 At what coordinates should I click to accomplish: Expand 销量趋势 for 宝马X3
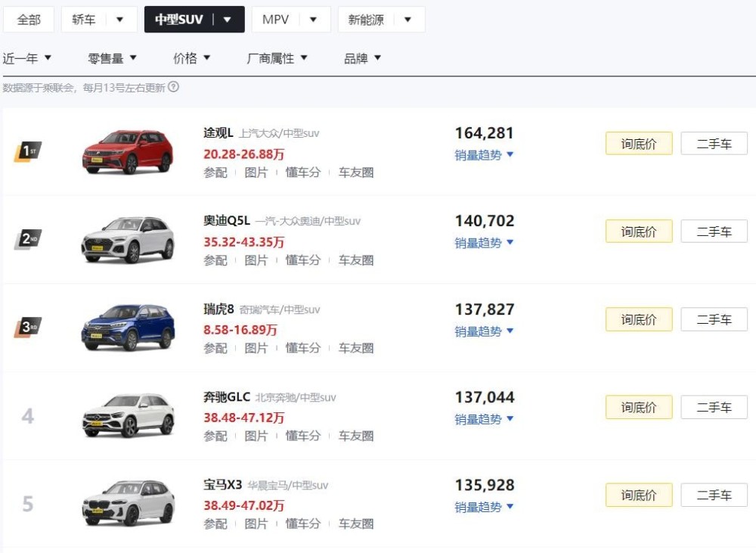click(x=484, y=508)
